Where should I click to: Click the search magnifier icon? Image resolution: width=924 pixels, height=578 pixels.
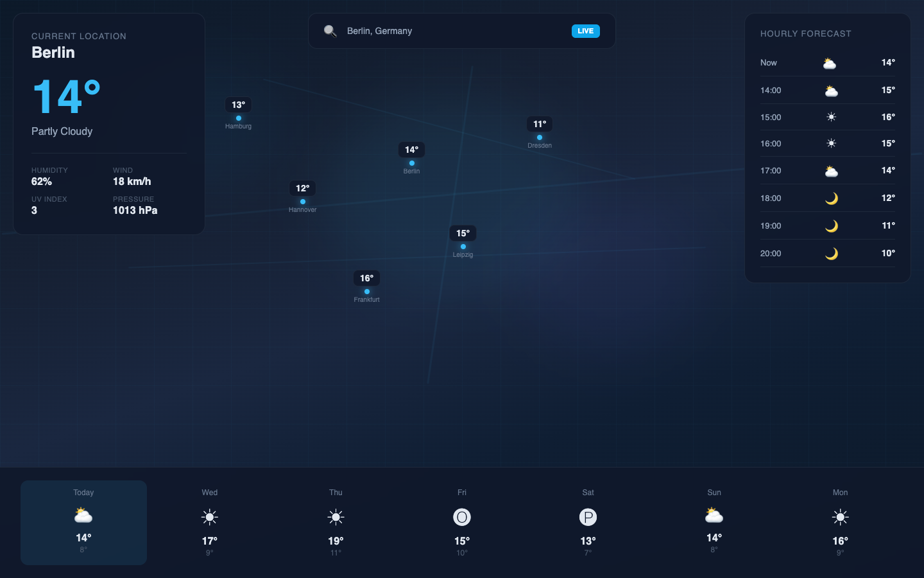tap(330, 31)
